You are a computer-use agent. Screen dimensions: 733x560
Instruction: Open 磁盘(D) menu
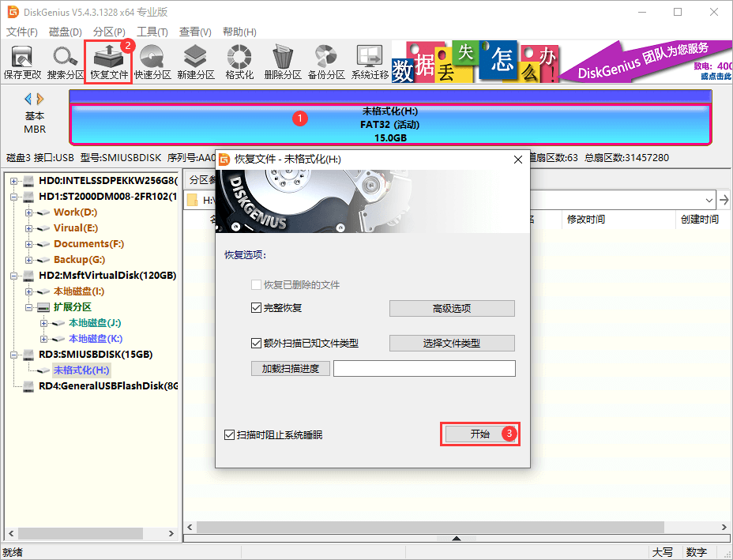pos(65,32)
